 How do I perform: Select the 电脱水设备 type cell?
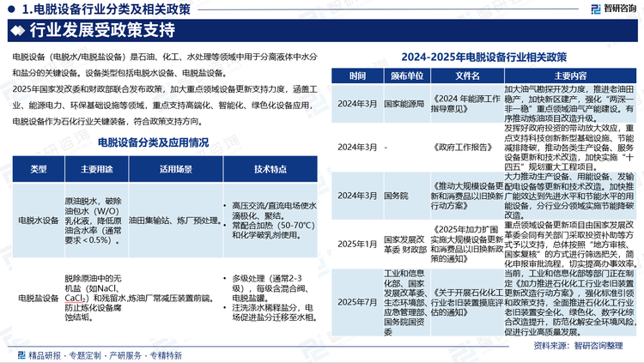click(x=39, y=221)
